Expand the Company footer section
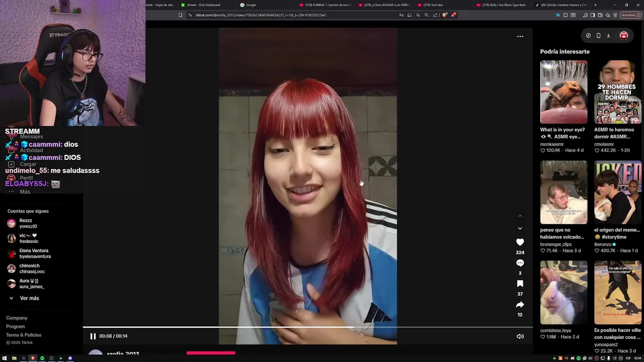 coord(17,318)
